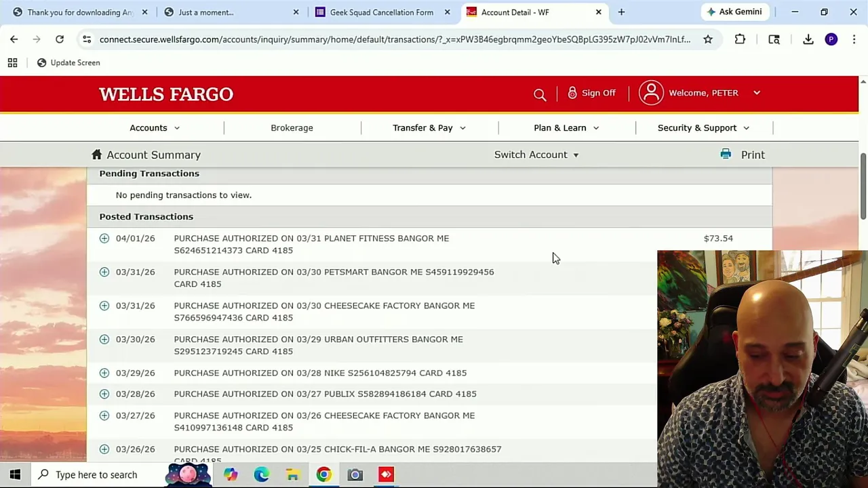Expand the 03/26/26 Chick-fil-A transaction
The image size is (868, 488).
tap(104, 449)
